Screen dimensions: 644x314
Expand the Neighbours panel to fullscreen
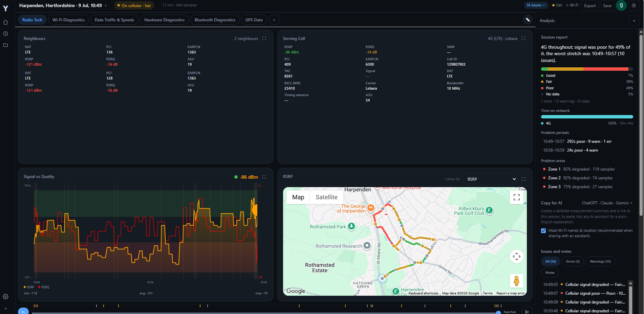[264, 39]
